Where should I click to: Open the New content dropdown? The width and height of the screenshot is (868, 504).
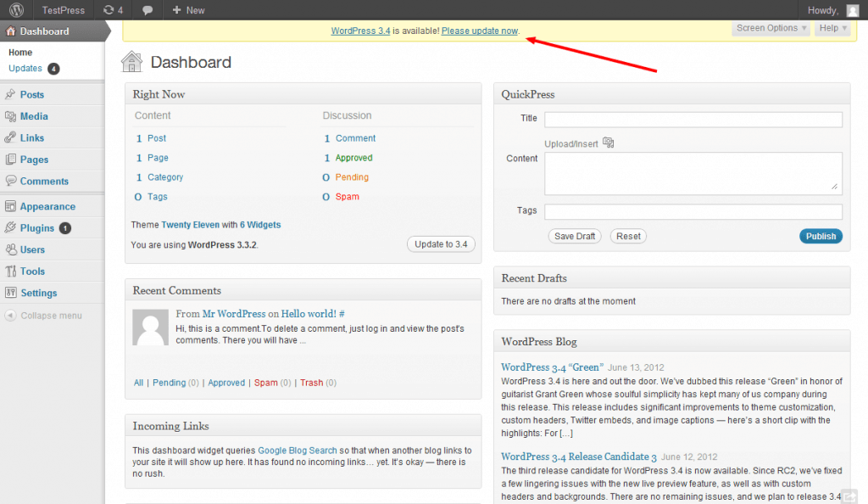point(188,10)
